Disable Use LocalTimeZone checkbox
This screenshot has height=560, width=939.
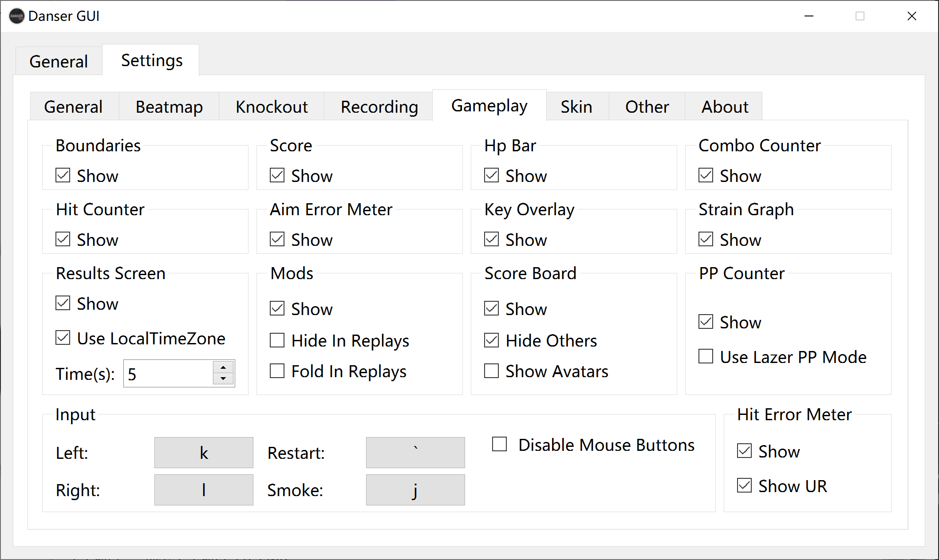pyautogui.click(x=63, y=338)
